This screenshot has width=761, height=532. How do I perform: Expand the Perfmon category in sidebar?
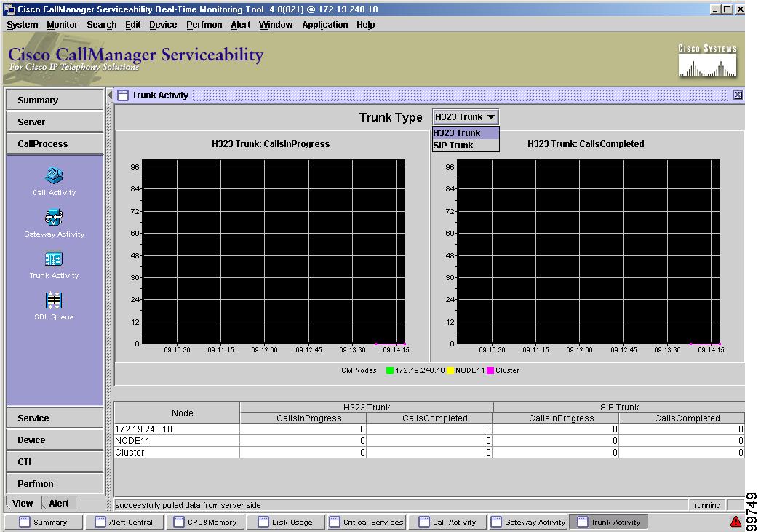(55, 483)
